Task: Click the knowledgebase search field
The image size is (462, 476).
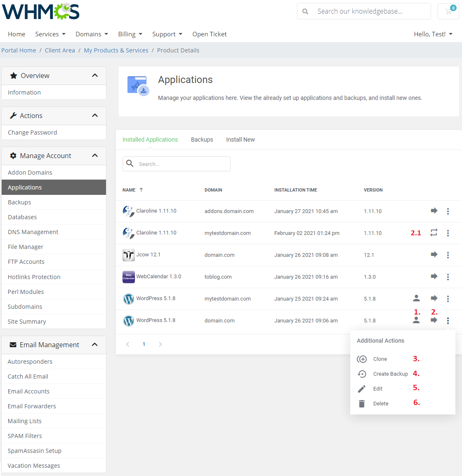Action: click(x=364, y=11)
